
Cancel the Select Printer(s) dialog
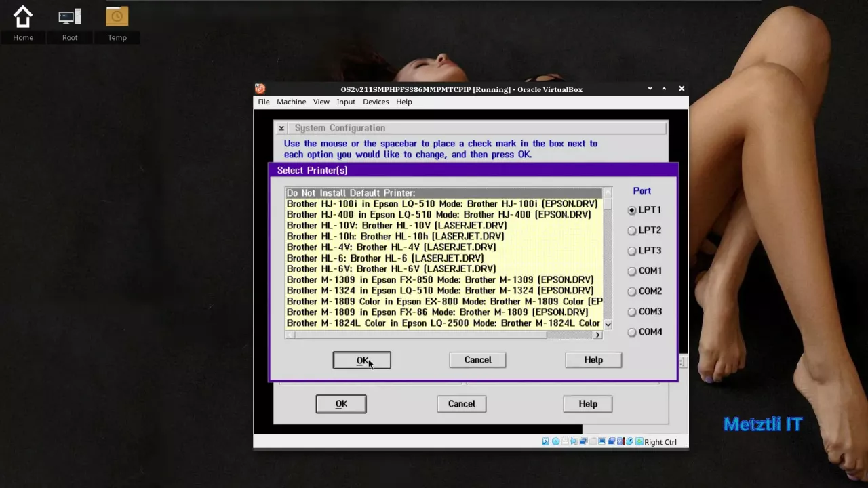pos(477,360)
